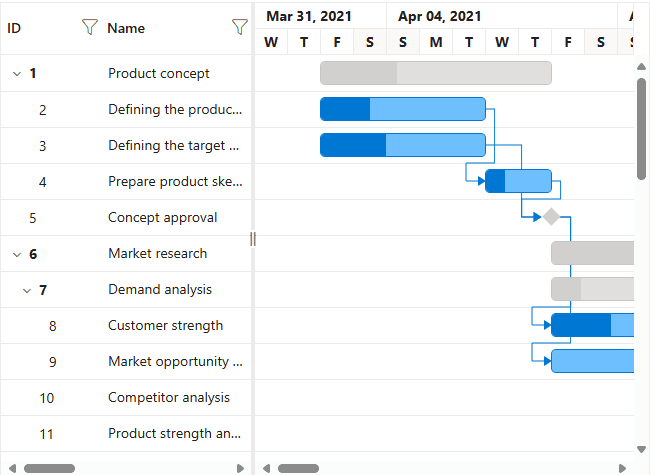Select the Customer strength row
The height and width of the screenshot is (475, 650).
click(165, 326)
